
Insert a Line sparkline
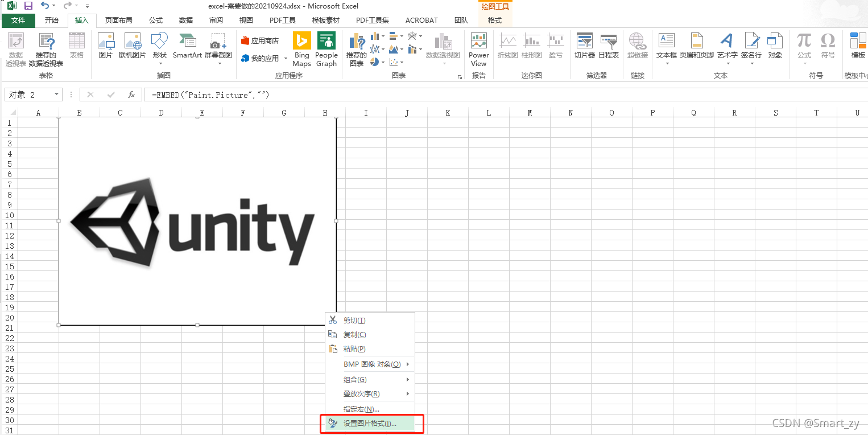click(x=507, y=46)
